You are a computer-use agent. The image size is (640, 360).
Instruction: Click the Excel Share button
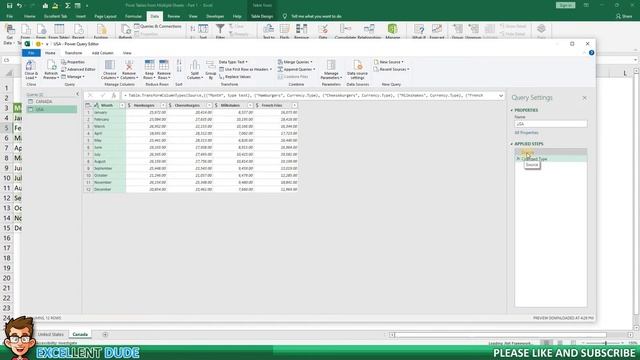click(624, 16)
